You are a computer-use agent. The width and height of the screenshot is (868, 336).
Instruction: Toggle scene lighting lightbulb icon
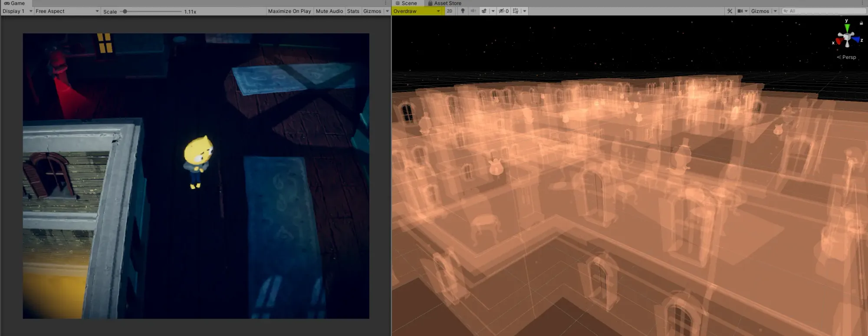tap(463, 11)
